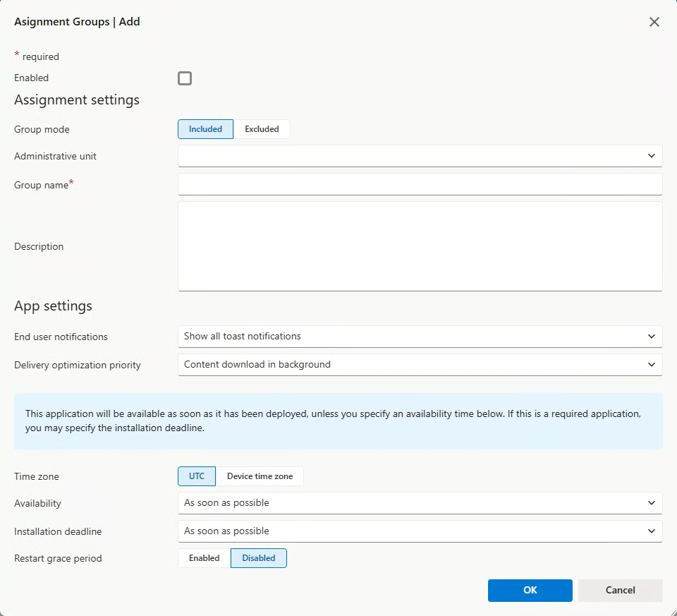The width and height of the screenshot is (677, 616).
Task: Open the Installation deadline dropdown
Action: pos(420,531)
